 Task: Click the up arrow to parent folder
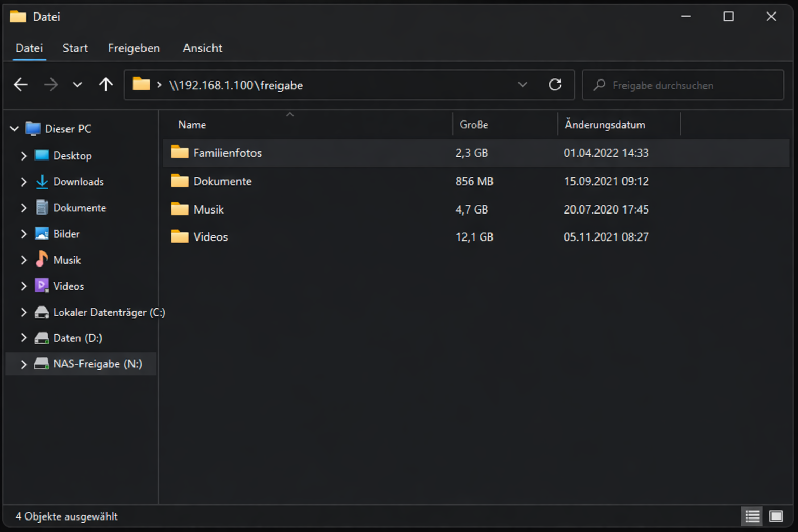[105, 84]
